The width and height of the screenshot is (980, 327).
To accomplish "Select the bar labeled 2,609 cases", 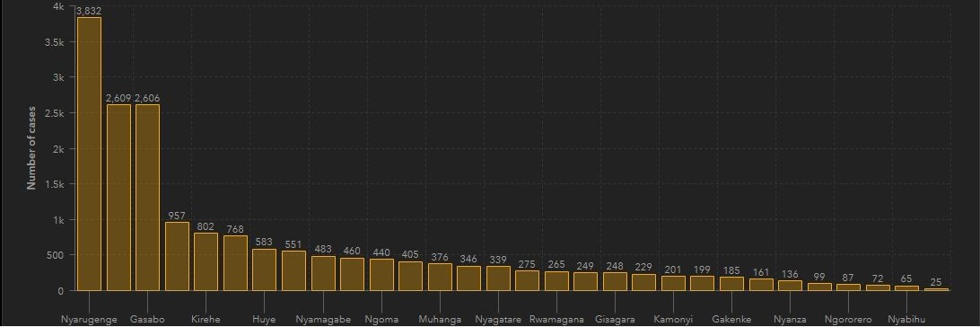I will coord(118,198).
